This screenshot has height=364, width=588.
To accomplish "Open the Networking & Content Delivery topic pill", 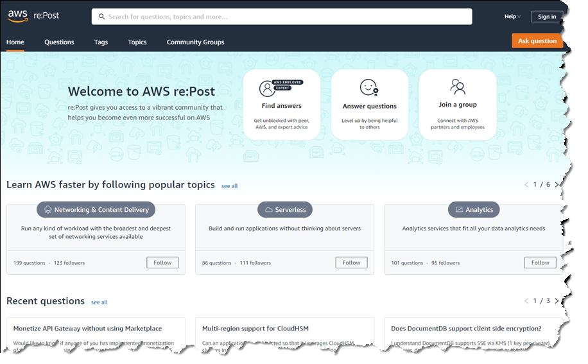I will tap(96, 209).
